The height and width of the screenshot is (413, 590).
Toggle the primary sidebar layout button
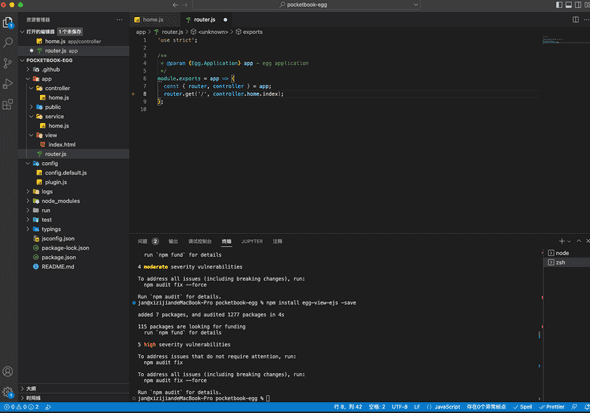[x=559, y=5]
